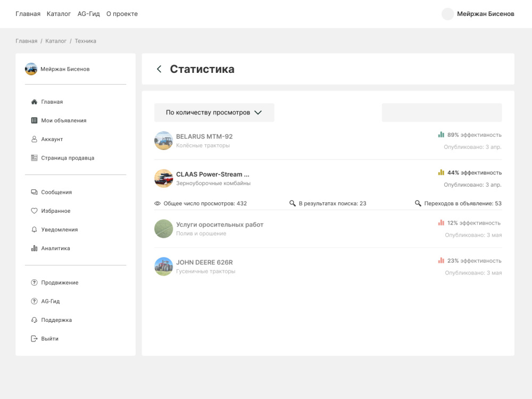Click the question icon beside Продвижение

click(x=34, y=282)
